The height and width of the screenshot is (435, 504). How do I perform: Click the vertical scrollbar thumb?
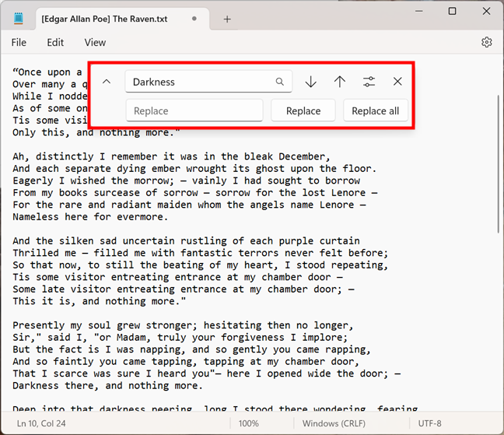pos(499,164)
